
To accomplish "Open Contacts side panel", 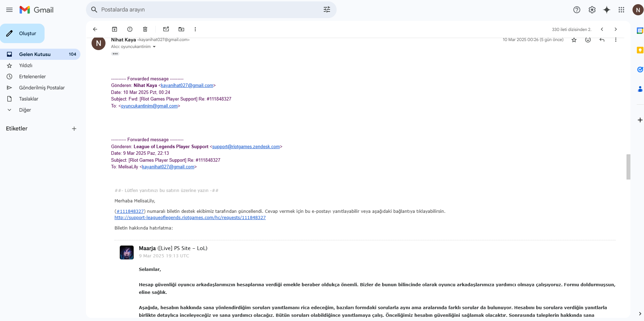I will pyautogui.click(x=640, y=89).
